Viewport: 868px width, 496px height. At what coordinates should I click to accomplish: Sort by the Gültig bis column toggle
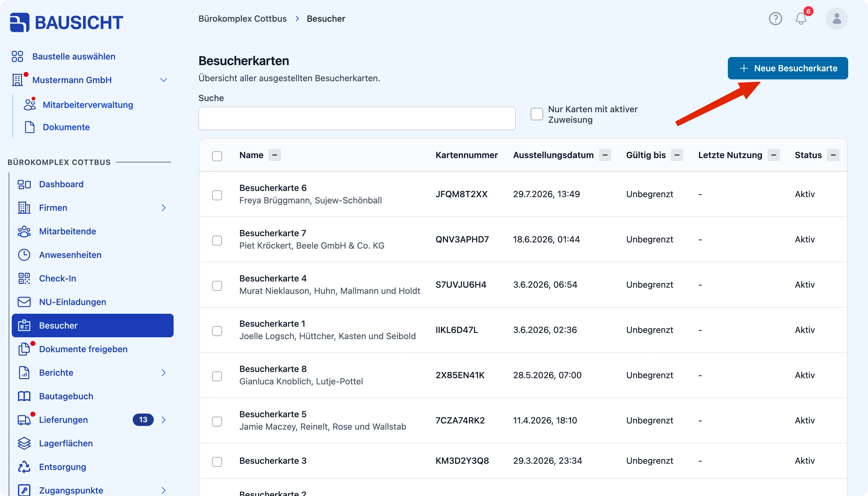(677, 155)
